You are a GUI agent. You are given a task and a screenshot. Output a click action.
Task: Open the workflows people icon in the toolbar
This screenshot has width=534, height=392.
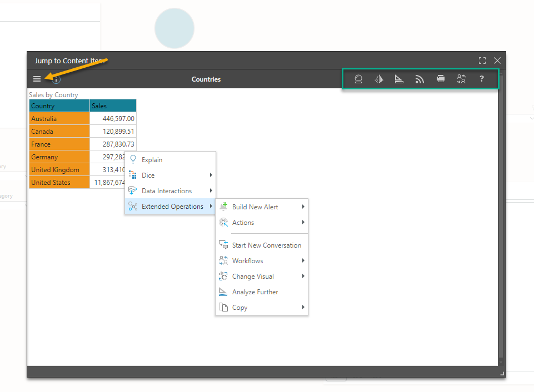461,79
